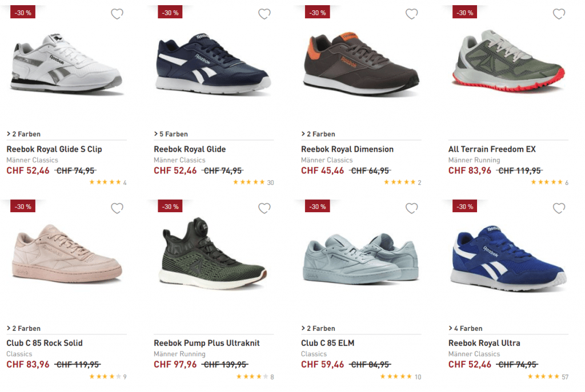This screenshot has height=392, width=585.
Task: Click Reebok Pump Plus Ultraknit product name
Action: click(x=206, y=343)
